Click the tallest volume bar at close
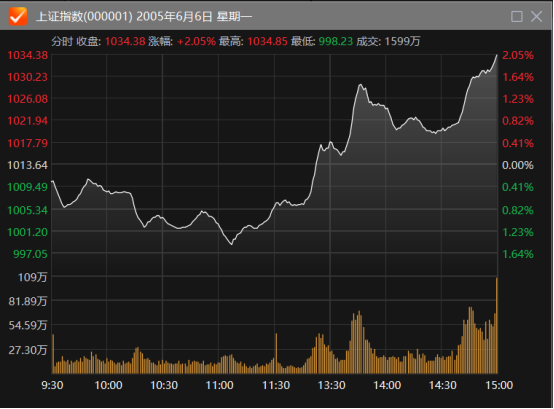This screenshot has width=554, height=409. [x=496, y=326]
